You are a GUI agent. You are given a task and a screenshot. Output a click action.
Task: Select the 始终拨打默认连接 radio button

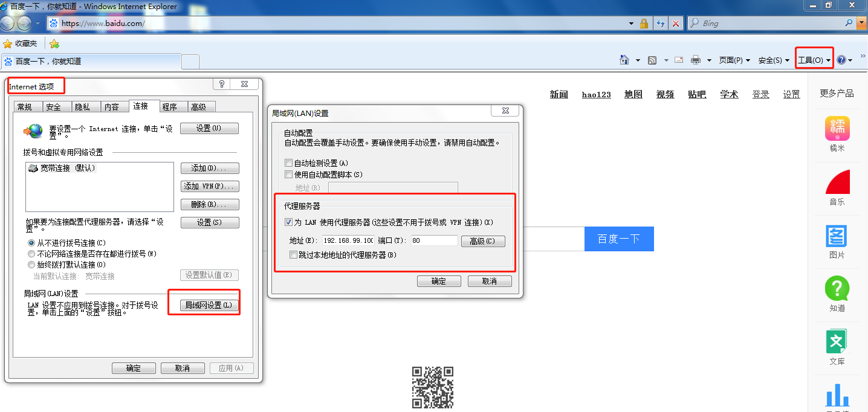(x=31, y=264)
